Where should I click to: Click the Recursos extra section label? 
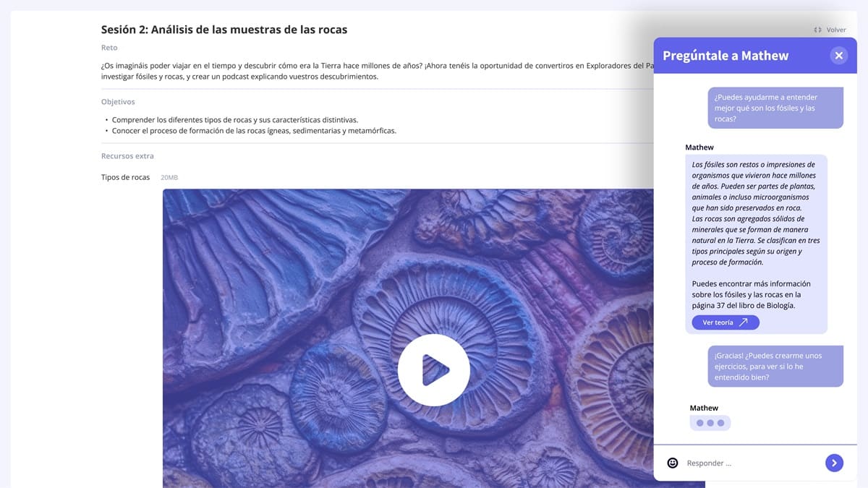[127, 156]
